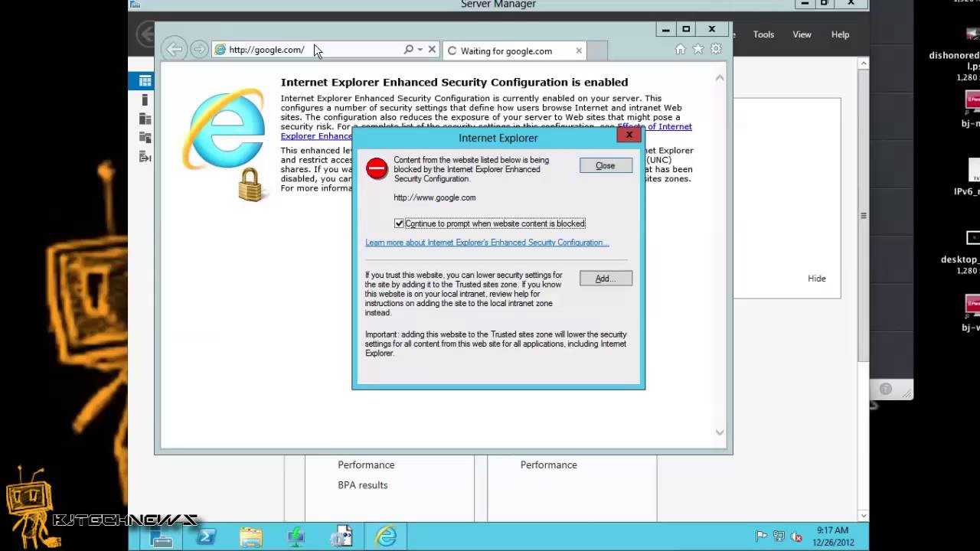The height and width of the screenshot is (551, 980).
Task: Click the document-with-gear taskbar icon
Action: coord(341,537)
